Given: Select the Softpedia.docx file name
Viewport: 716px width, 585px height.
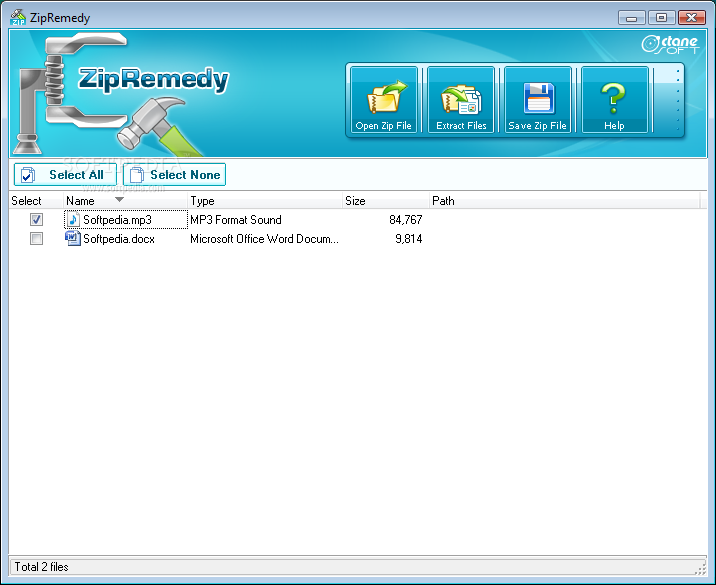Looking at the screenshot, I should pyautogui.click(x=119, y=239).
